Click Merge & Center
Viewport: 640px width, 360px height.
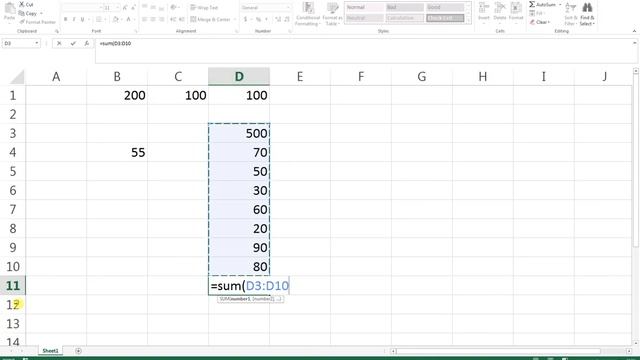tap(211, 19)
